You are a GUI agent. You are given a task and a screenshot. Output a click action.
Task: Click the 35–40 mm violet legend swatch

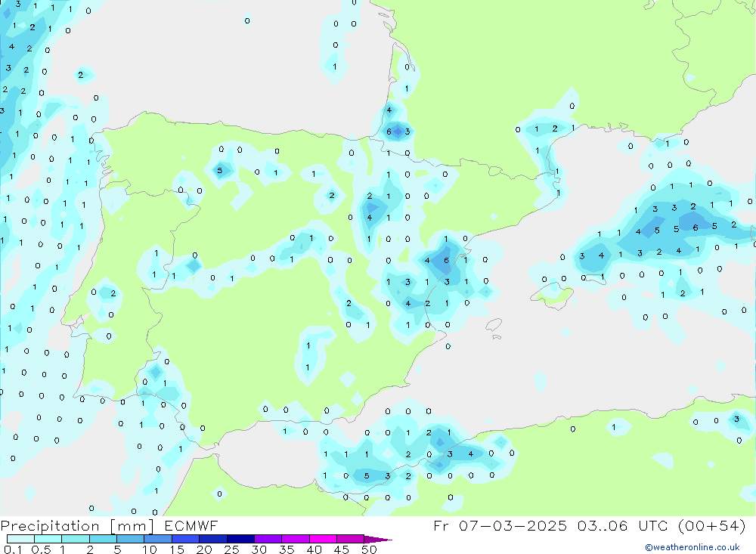[x=296, y=539]
